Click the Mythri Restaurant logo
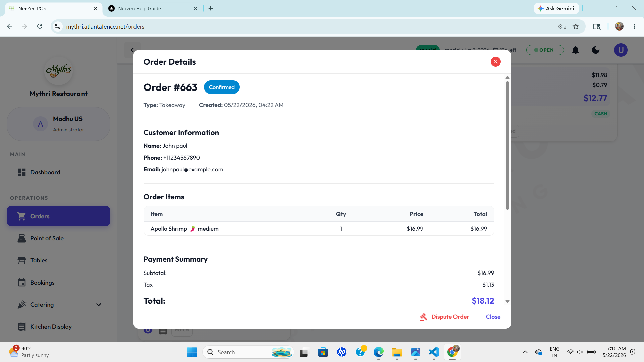This screenshot has height=362, width=644. pyautogui.click(x=58, y=70)
